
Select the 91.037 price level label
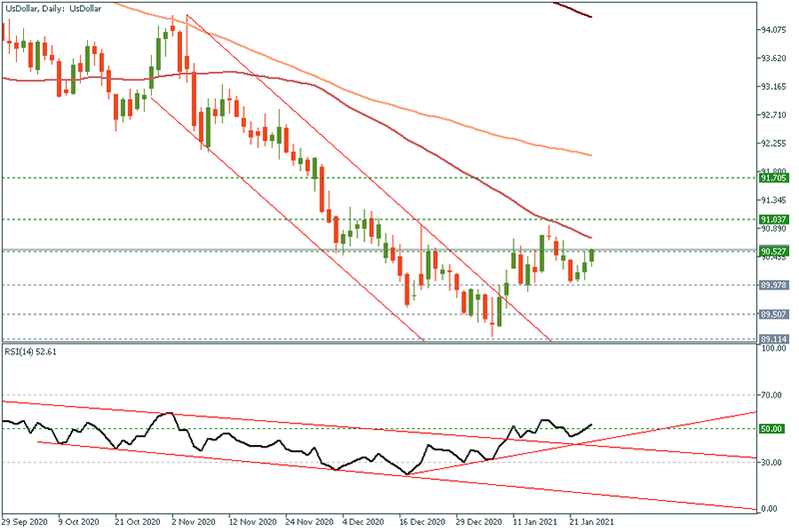pyautogui.click(x=773, y=220)
